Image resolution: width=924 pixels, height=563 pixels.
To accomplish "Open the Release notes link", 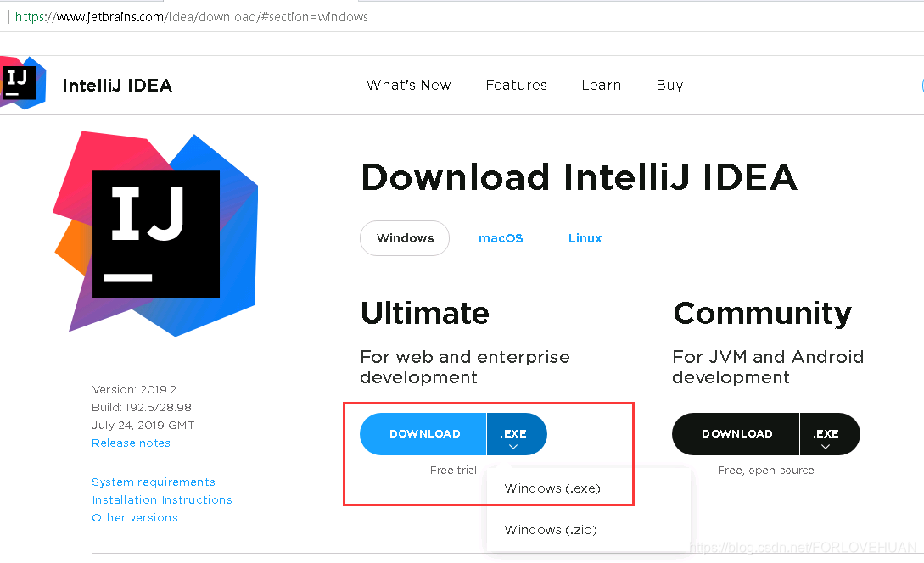I will pyautogui.click(x=131, y=443).
